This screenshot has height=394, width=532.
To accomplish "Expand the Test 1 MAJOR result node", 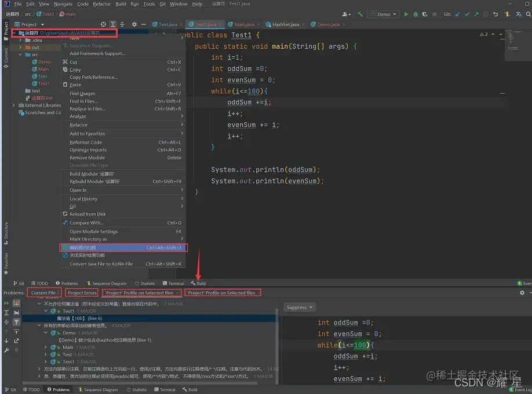I will pyautogui.click(x=45, y=354).
